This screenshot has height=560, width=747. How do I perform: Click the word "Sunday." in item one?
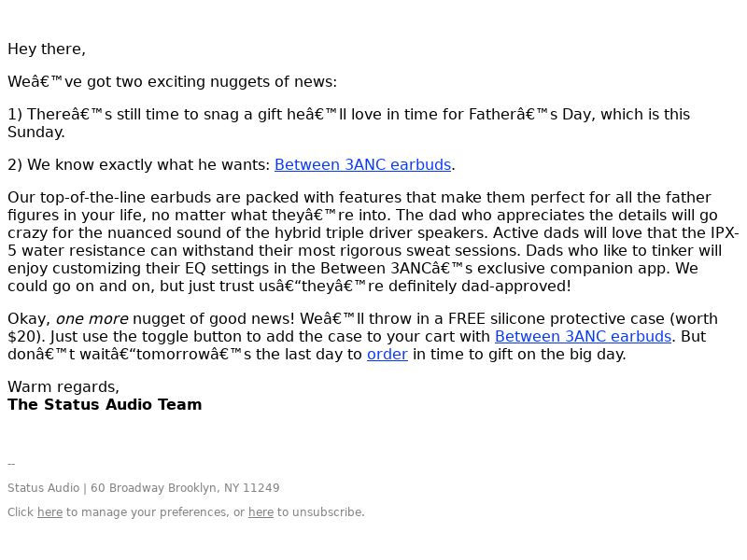tap(36, 133)
